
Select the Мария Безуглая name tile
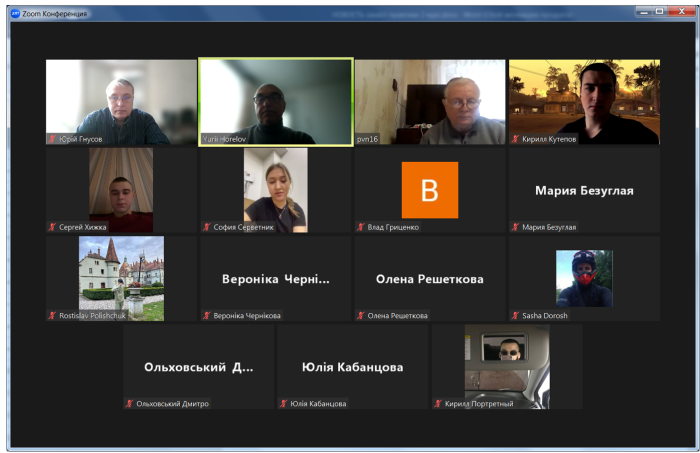click(584, 190)
